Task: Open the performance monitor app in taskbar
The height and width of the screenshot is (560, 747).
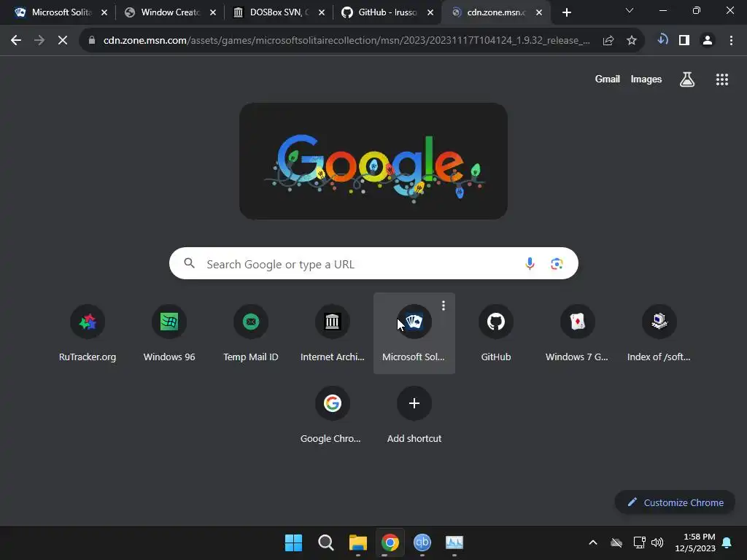Action: (x=454, y=542)
